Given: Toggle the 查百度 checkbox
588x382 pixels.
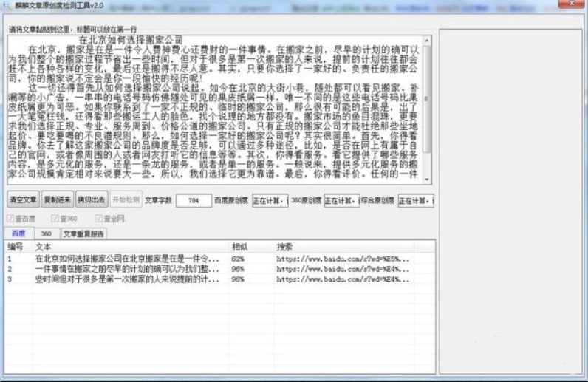Looking at the screenshot, I should tap(10, 219).
